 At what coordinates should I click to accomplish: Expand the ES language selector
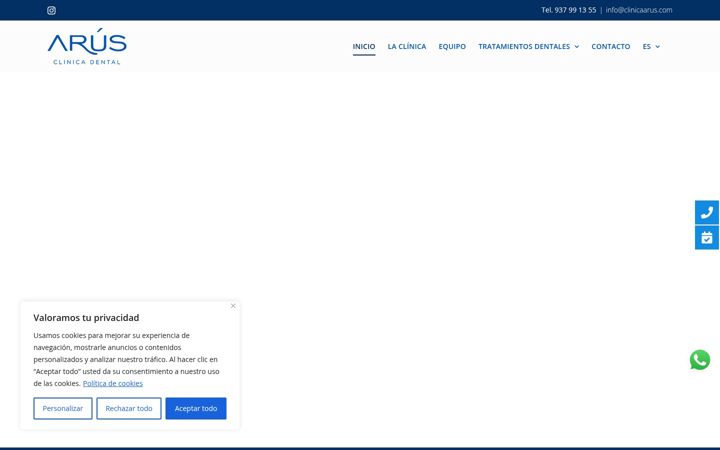coord(651,46)
